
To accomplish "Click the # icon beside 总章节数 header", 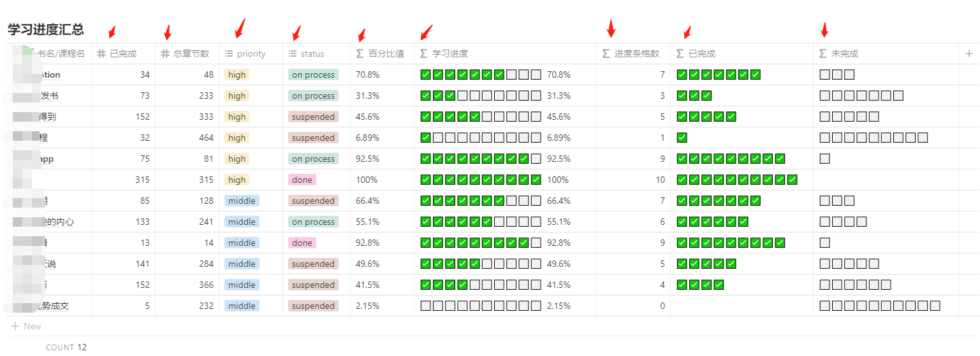I will coord(165,53).
